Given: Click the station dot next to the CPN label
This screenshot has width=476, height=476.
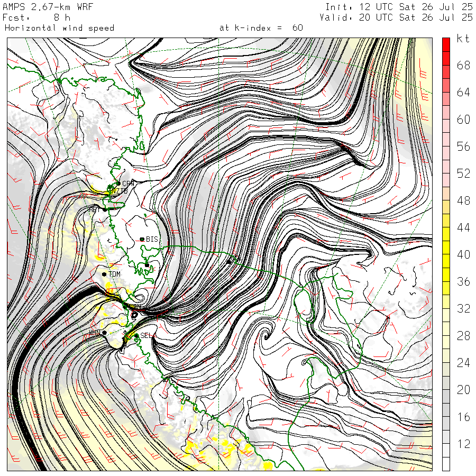Looking at the screenshot, I should (x=118, y=184).
